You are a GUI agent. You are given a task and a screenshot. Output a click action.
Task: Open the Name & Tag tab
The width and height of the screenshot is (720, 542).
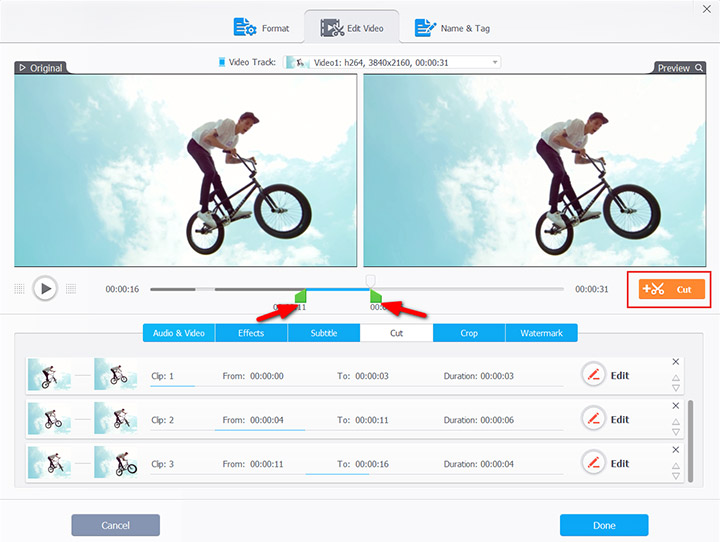[452, 28]
